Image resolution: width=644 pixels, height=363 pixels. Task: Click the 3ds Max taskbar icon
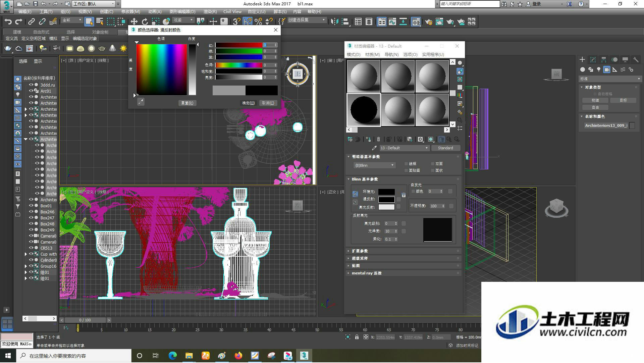[x=304, y=355]
